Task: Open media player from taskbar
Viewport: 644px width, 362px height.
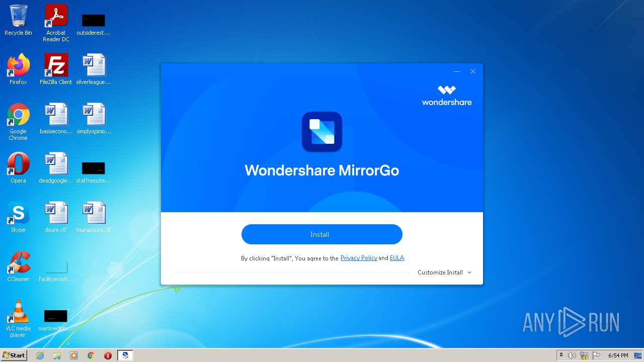Action: click(74, 355)
